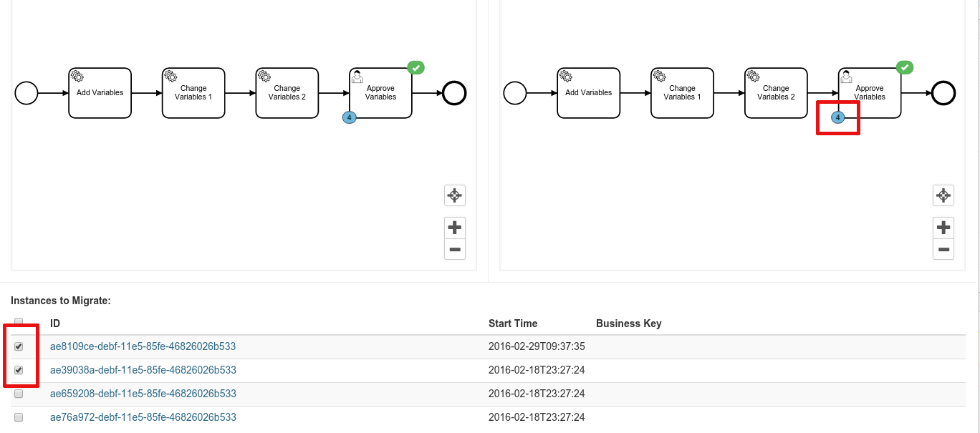Open instance ae76a972-debf-11e5 link
980x433 pixels.
pyautogui.click(x=143, y=417)
